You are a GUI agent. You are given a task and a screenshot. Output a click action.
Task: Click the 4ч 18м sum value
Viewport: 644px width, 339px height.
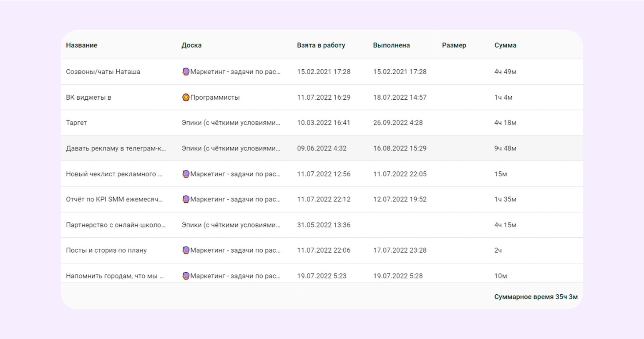(505, 123)
